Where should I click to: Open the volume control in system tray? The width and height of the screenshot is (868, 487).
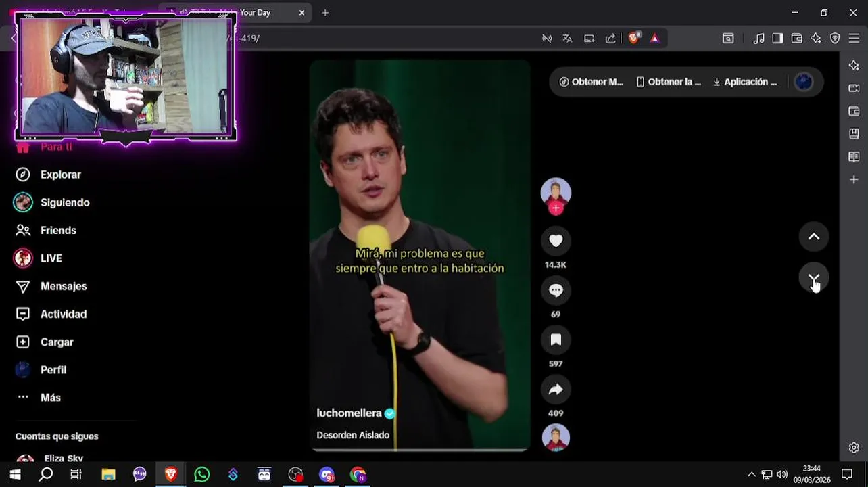coord(782,474)
